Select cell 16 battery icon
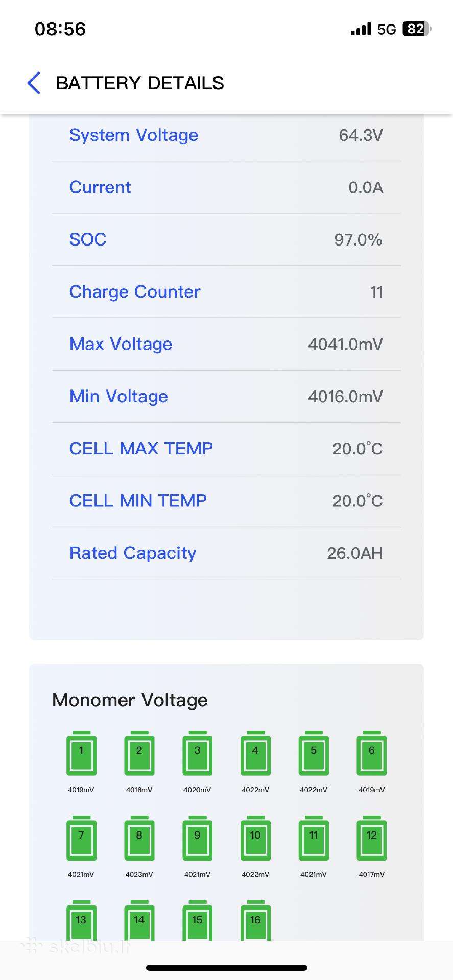 [255, 921]
